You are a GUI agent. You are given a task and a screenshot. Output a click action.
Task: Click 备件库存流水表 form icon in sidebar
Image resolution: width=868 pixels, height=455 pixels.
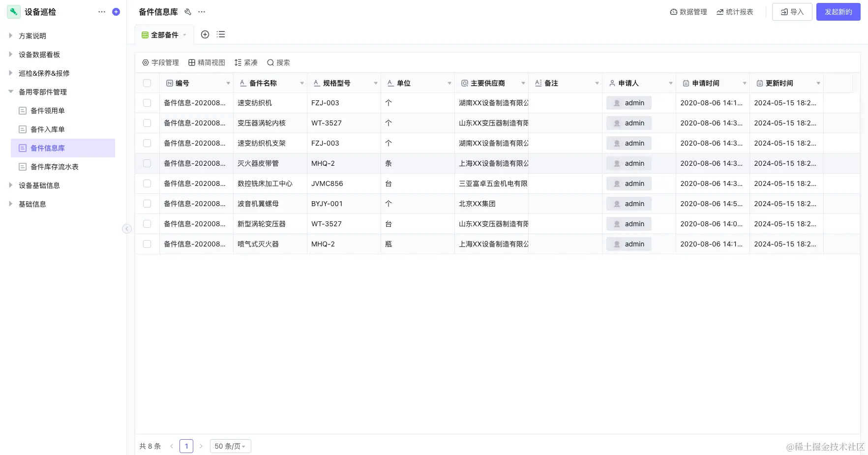23,167
